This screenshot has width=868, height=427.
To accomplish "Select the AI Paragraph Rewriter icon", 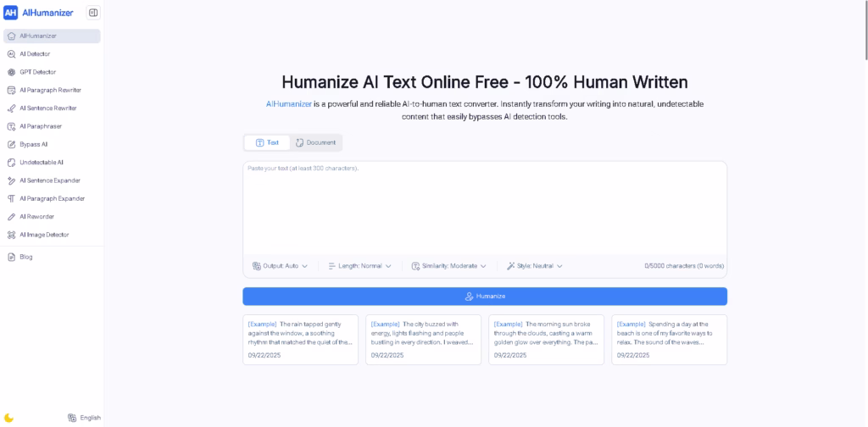I will pos(11,90).
